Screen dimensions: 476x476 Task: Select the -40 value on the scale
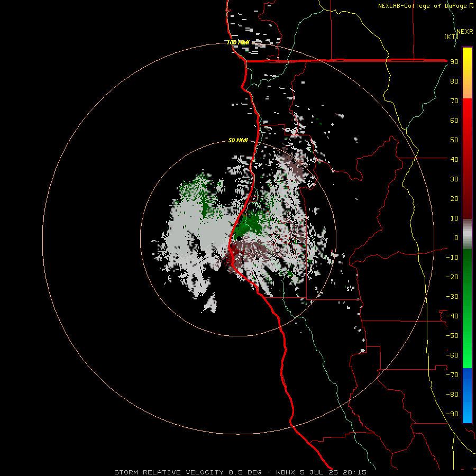(452, 316)
